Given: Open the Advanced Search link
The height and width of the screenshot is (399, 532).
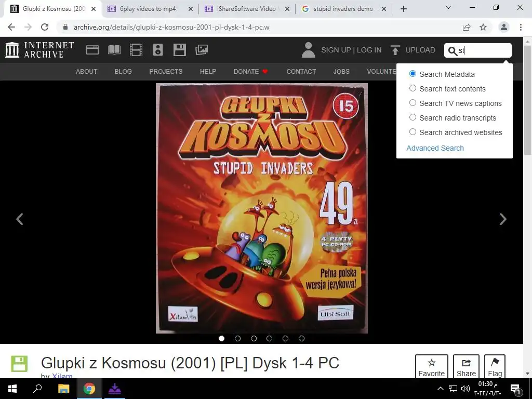Looking at the screenshot, I should tap(435, 148).
